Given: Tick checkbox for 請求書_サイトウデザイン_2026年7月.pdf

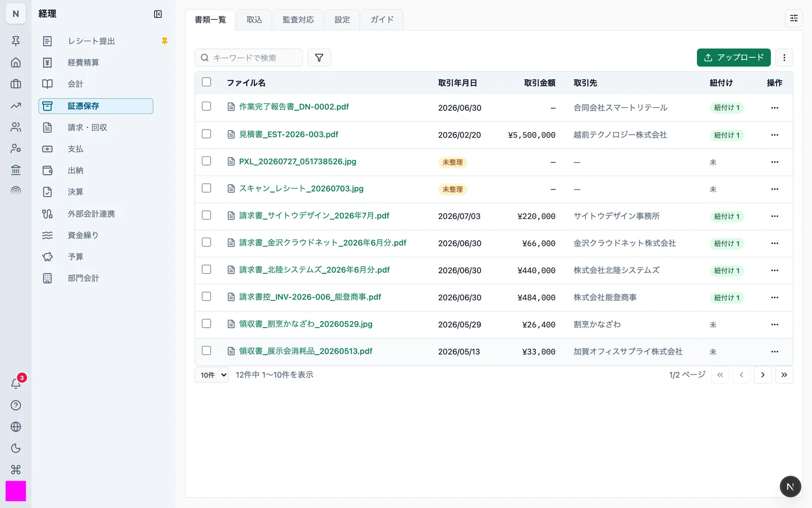Looking at the screenshot, I should (x=207, y=215).
